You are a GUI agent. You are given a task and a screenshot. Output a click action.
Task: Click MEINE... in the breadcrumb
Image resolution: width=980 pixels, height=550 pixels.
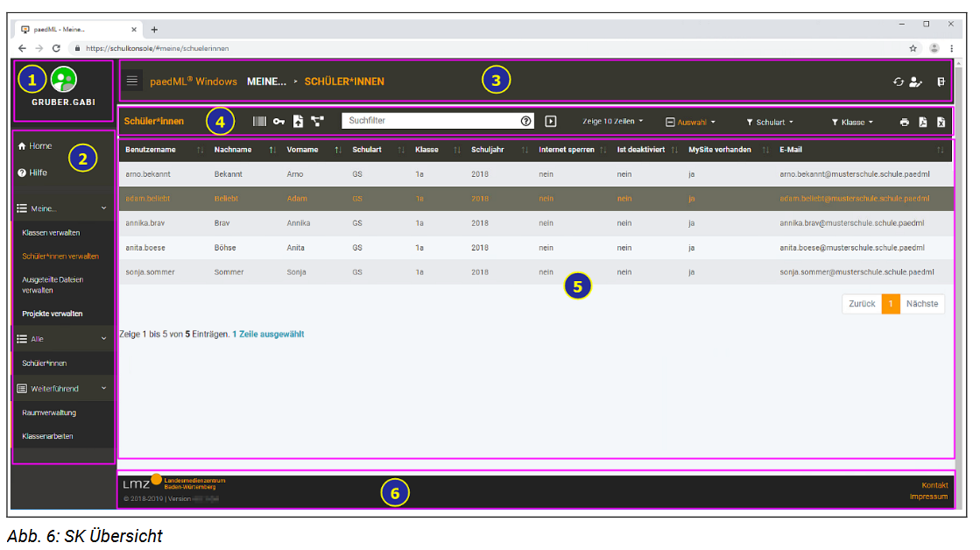pos(266,81)
